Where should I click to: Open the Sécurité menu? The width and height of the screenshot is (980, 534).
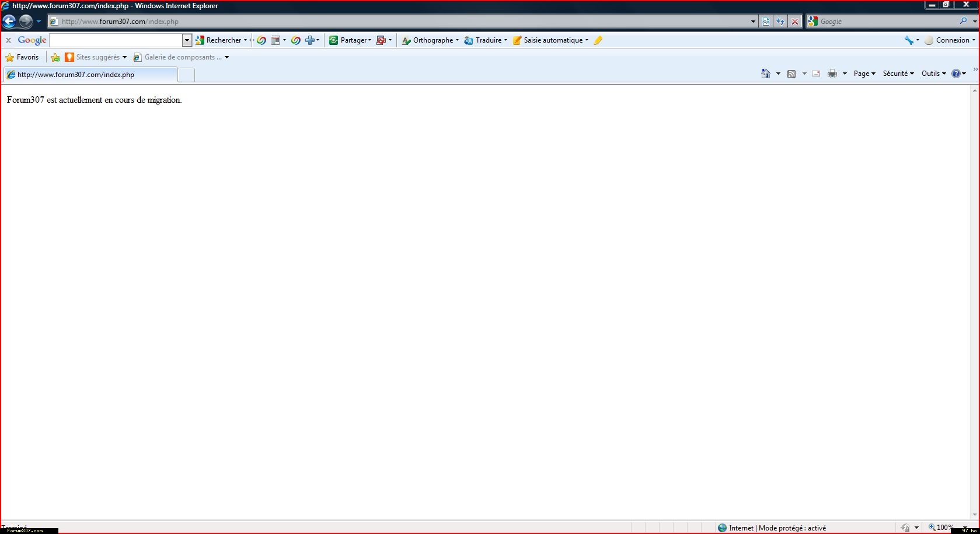(898, 74)
